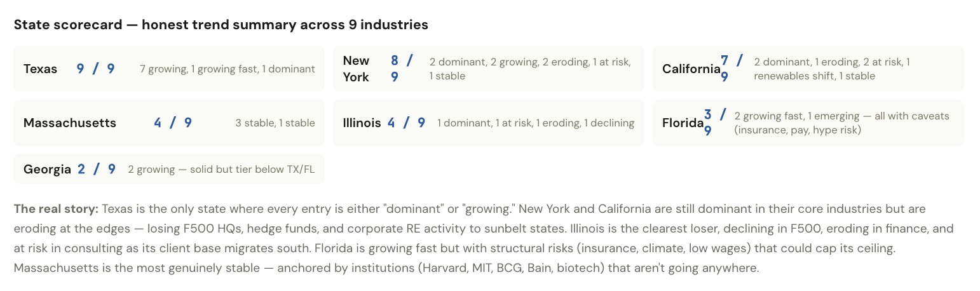Click Illinois trend text ending in "1 declining"
Screen dimensions: 980x291
535,123
